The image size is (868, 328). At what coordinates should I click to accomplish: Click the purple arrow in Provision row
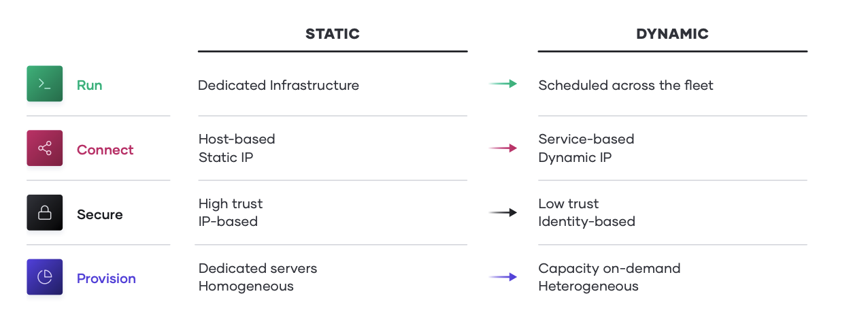pyautogui.click(x=503, y=277)
